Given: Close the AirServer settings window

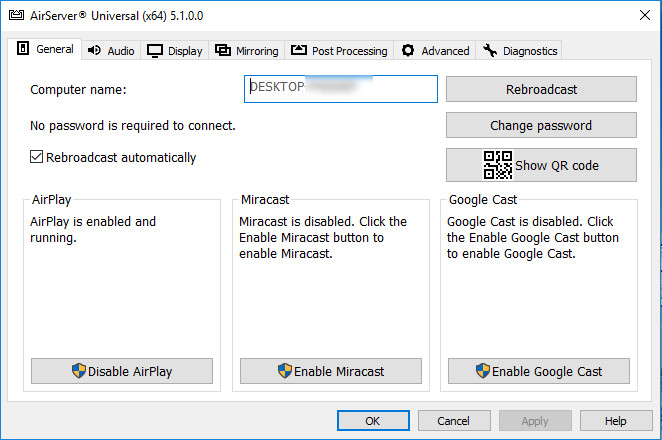Looking at the screenshot, I should pyautogui.click(x=644, y=16).
